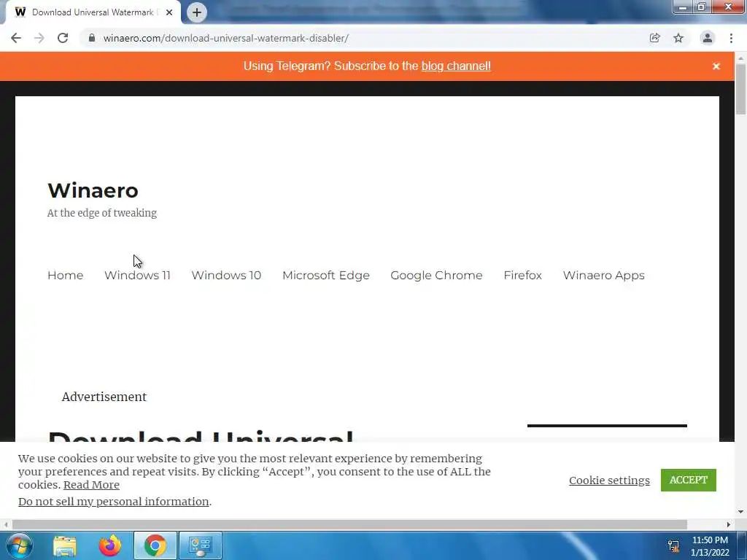Open the Windows 10 menu item

click(x=226, y=275)
